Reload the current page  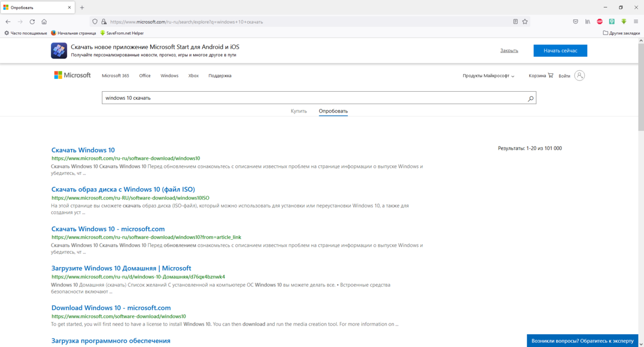pos(32,22)
